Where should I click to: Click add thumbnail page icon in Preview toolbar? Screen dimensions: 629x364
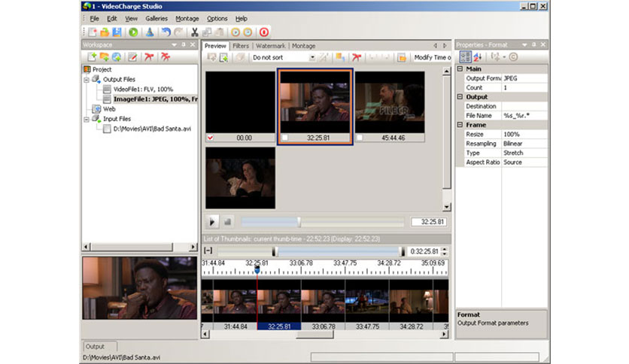click(224, 57)
